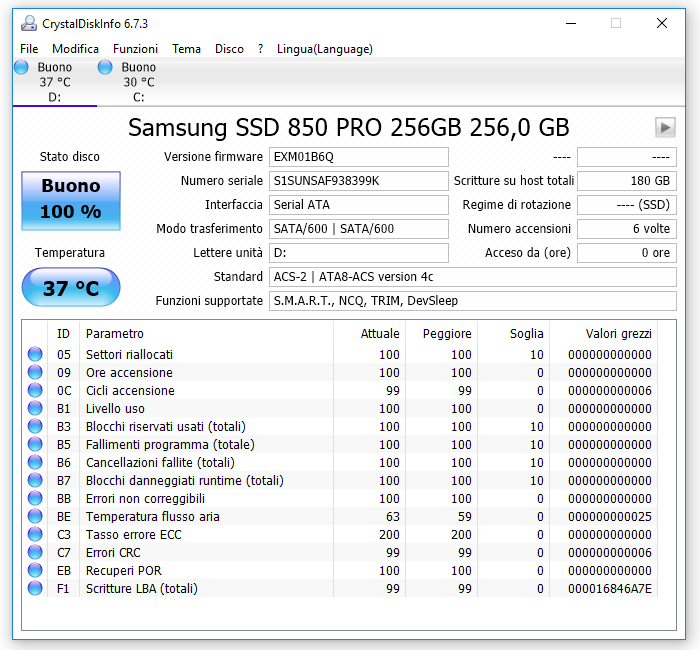Viewport: 700px width, 650px height.
Task: Open the Modifica menu
Action: pyautogui.click(x=75, y=49)
